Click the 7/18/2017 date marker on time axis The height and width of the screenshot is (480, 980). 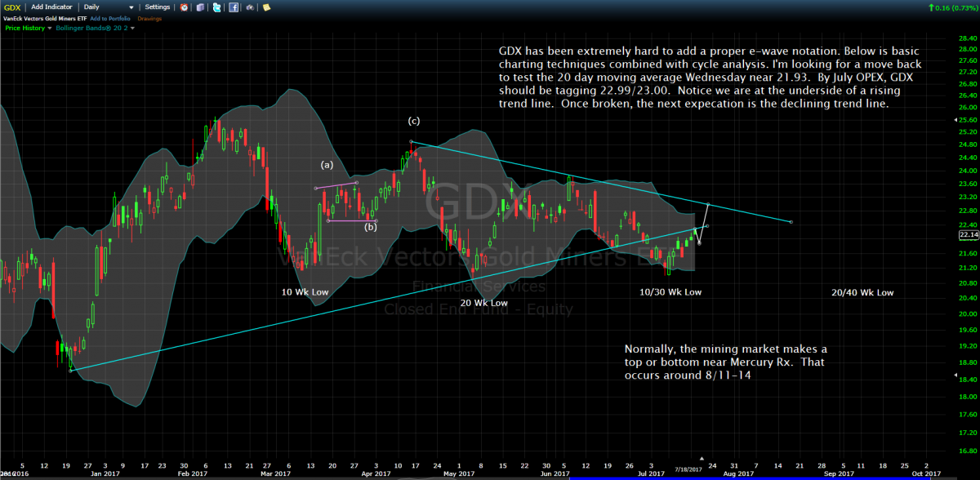690,471
